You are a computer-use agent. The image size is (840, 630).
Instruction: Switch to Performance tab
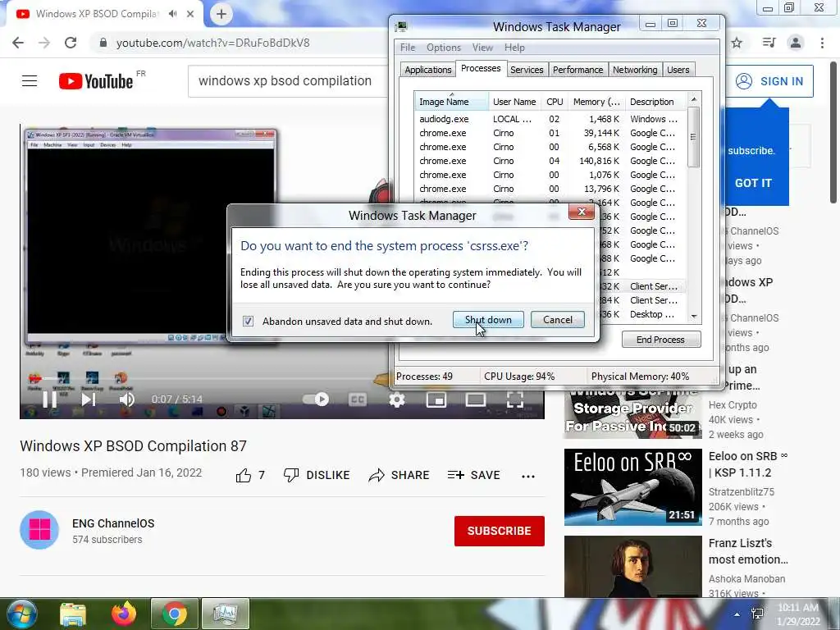point(578,70)
